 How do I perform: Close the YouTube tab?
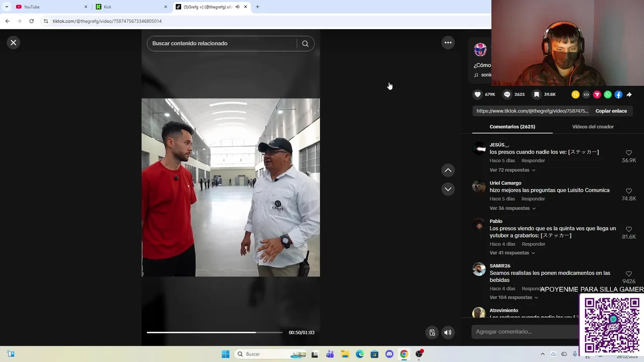click(86, 7)
